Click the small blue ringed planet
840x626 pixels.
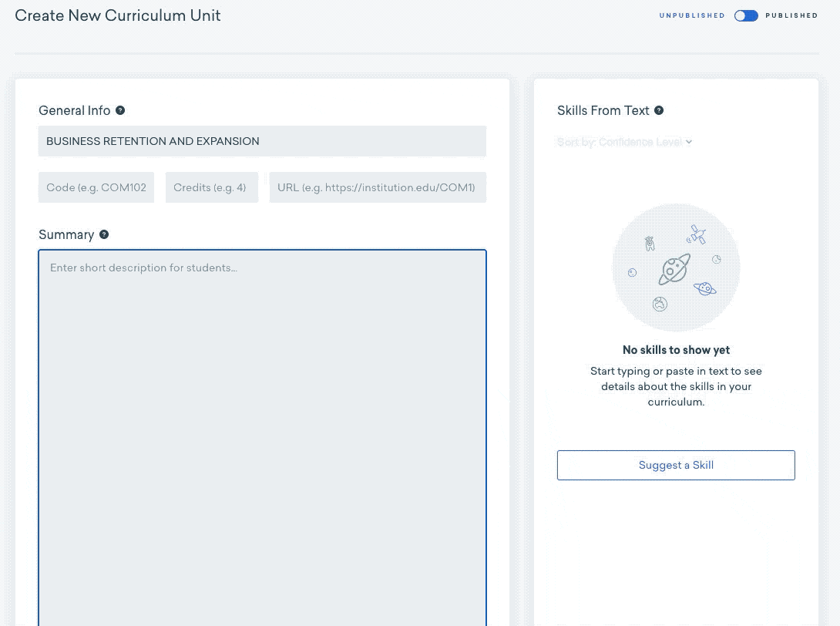pos(704,288)
